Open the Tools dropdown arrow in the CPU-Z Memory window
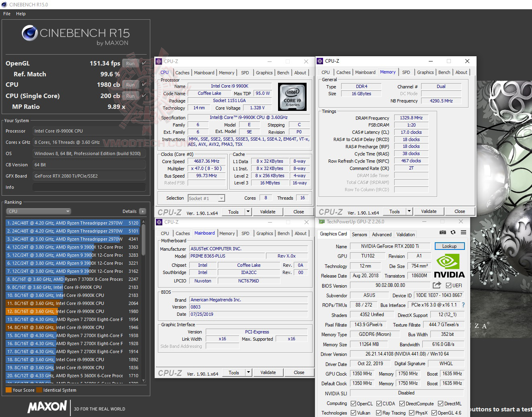This screenshot has height=417, width=532. coord(409,211)
